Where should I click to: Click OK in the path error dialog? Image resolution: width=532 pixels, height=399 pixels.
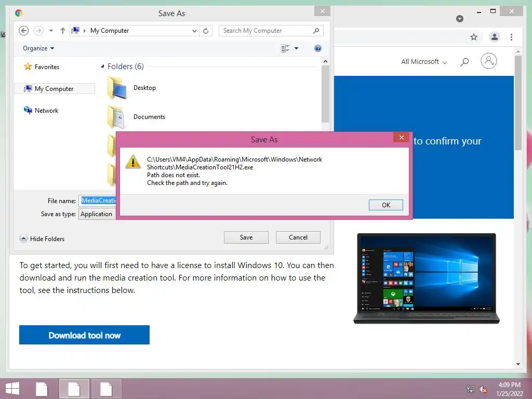(386, 205)
